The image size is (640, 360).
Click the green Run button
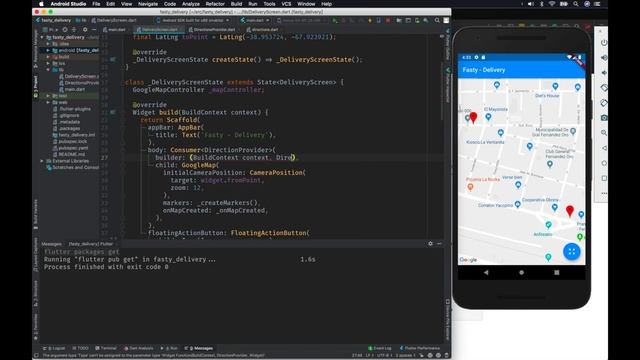pos(335,20)
